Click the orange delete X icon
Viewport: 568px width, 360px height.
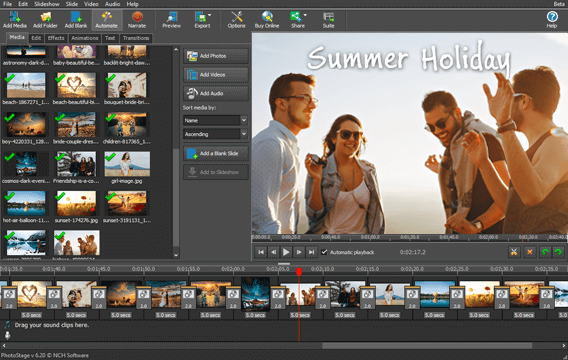tap(530, 252)
